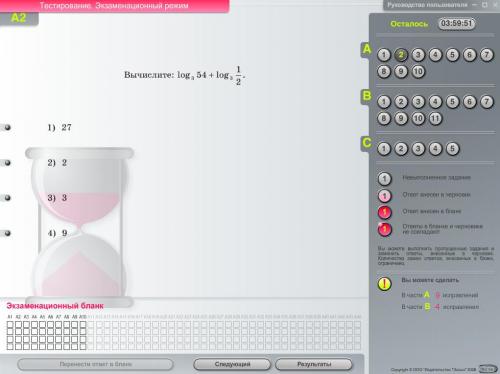Viewport: 500px width, 374px height.
Task: Select question 5 in part A
Action: 452,55
